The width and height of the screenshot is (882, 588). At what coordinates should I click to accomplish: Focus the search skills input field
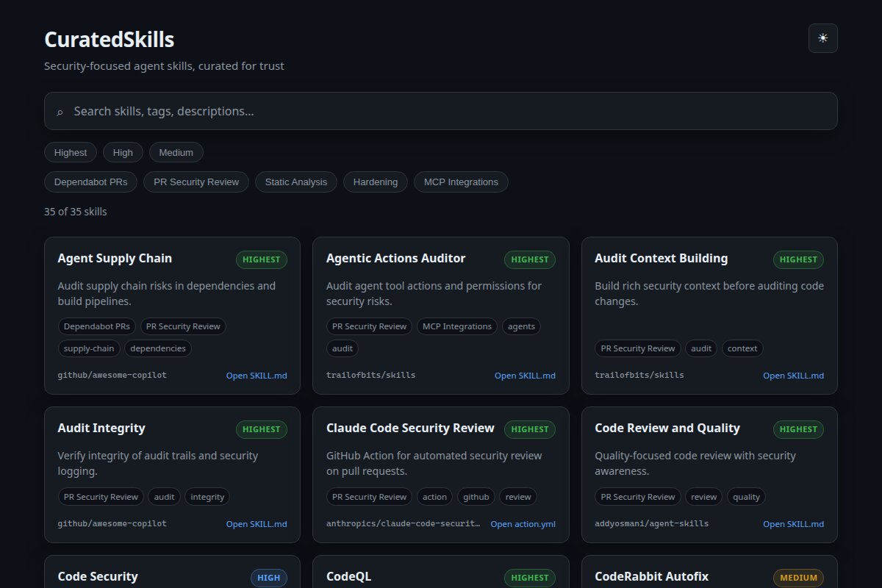point(441,111)
